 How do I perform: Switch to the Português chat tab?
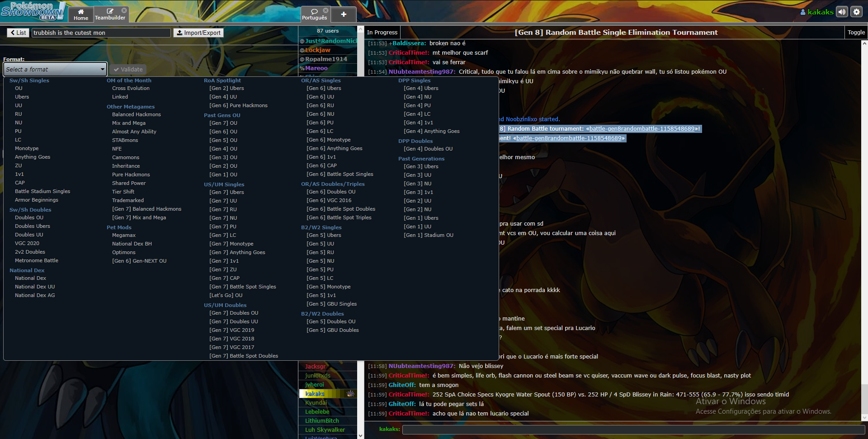314,14
